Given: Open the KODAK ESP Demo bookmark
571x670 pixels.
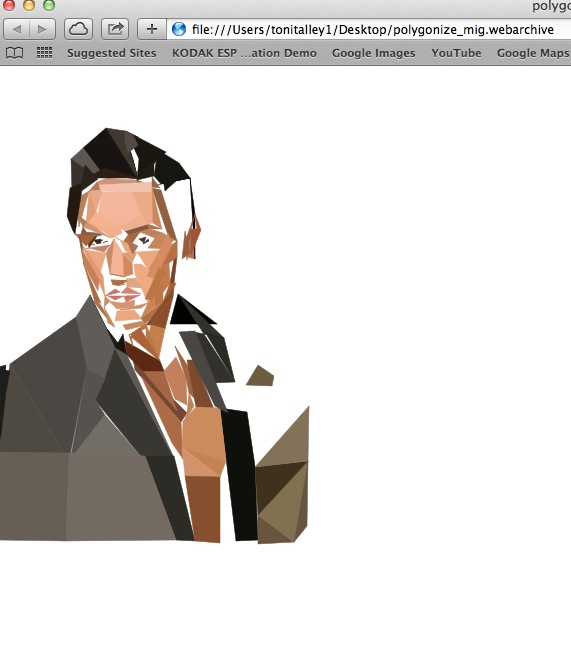Looking at the screenshot, I should point(244,53).
